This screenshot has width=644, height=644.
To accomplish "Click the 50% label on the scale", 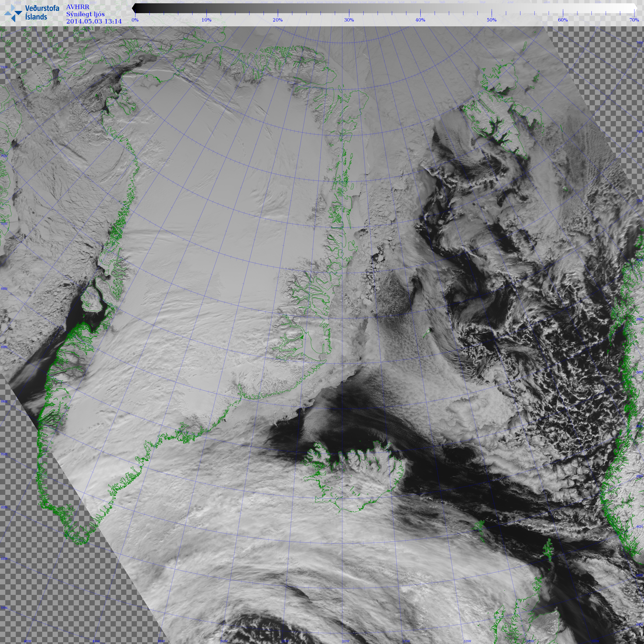I will (x=491, y=20).
